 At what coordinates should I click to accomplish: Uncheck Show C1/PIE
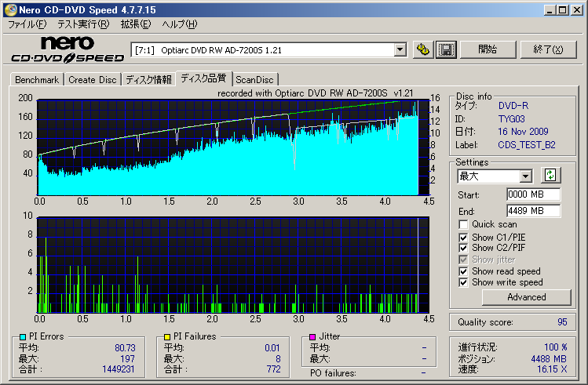click(x=463, y=238)
